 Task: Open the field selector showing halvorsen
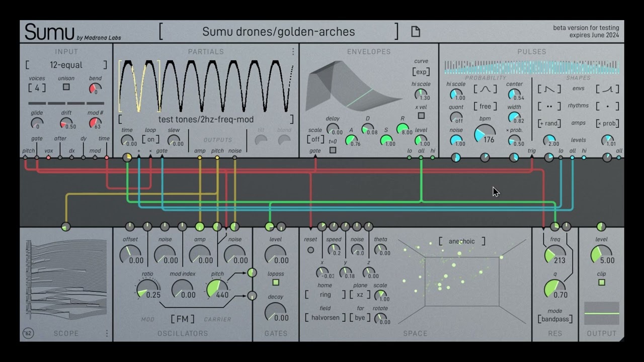325,317
